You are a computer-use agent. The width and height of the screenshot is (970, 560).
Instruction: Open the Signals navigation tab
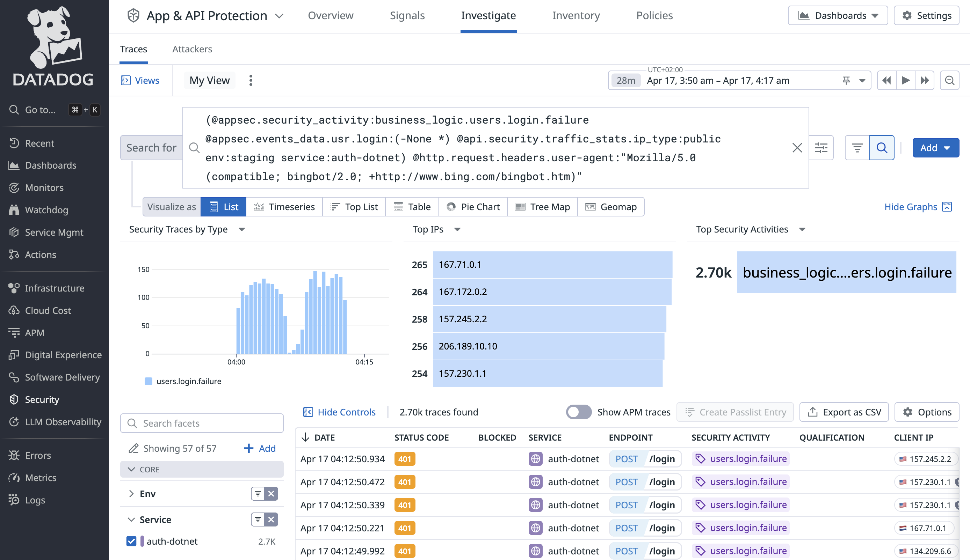[x=407, y=15]
